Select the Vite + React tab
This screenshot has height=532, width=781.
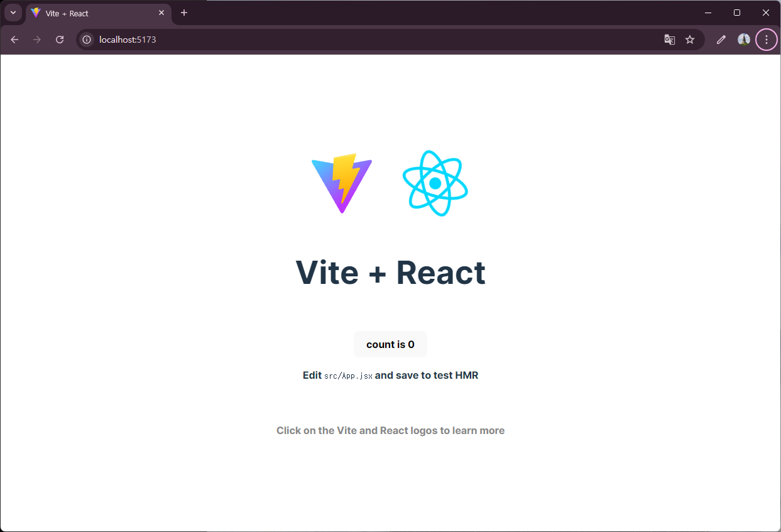point(99,13)
